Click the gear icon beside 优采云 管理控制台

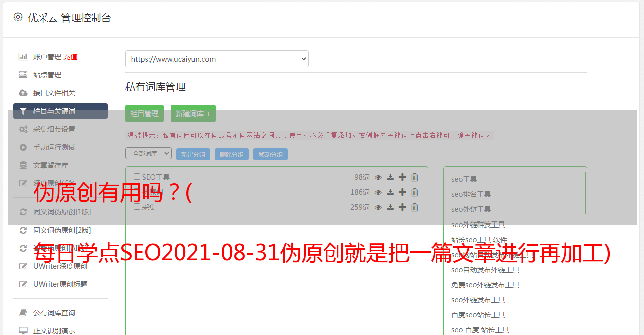pos(18,17)
